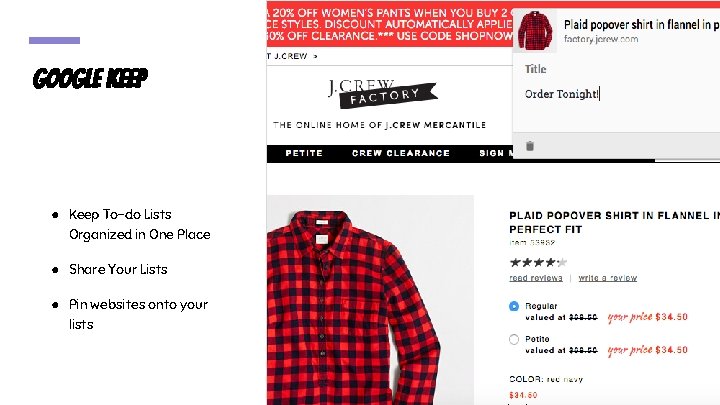Click the breadcrumb arrow next to J.CREW

[315, 56]
